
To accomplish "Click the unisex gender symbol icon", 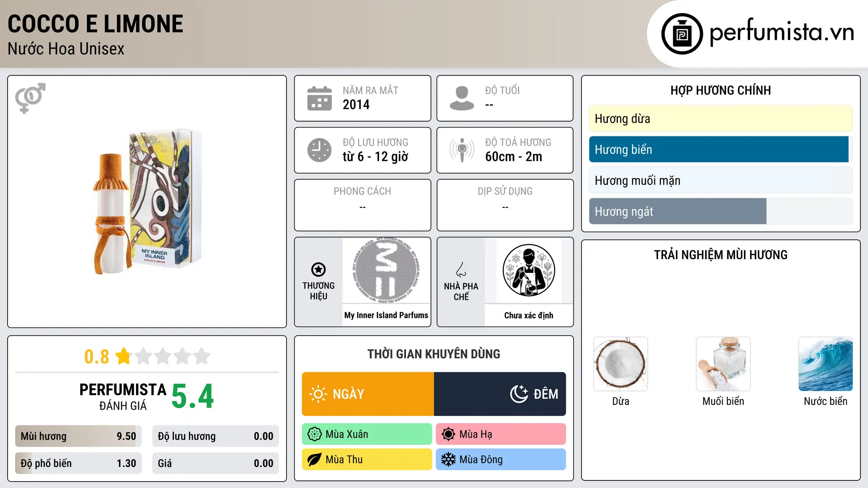I will click(30, 98).
